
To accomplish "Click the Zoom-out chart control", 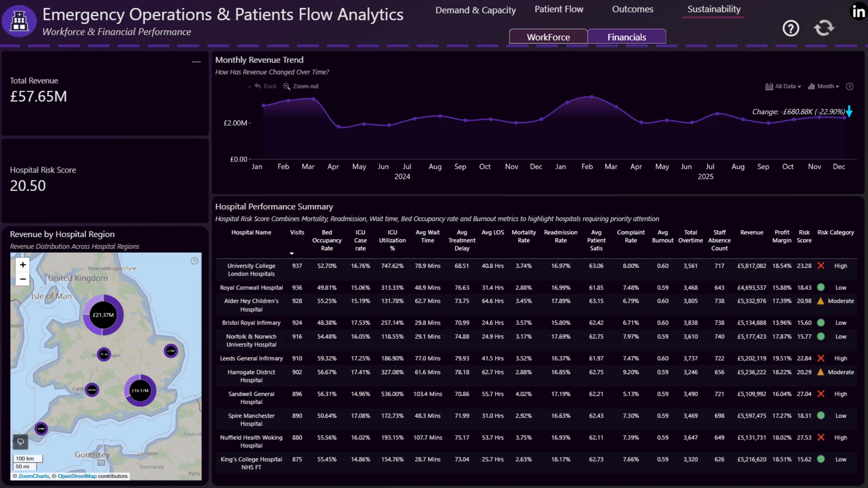I will pyautogui.click(x=301, y=86).
